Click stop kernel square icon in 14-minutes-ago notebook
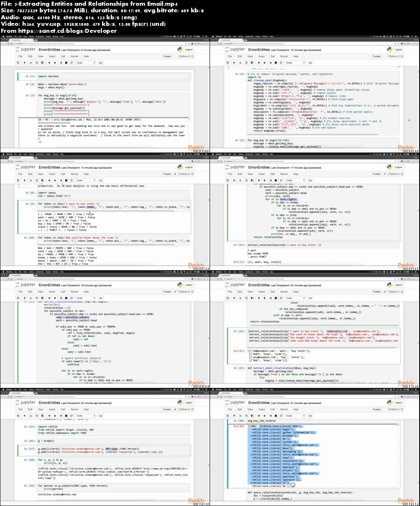This screenshot has height=506, width=420. [x=66, y=180]
